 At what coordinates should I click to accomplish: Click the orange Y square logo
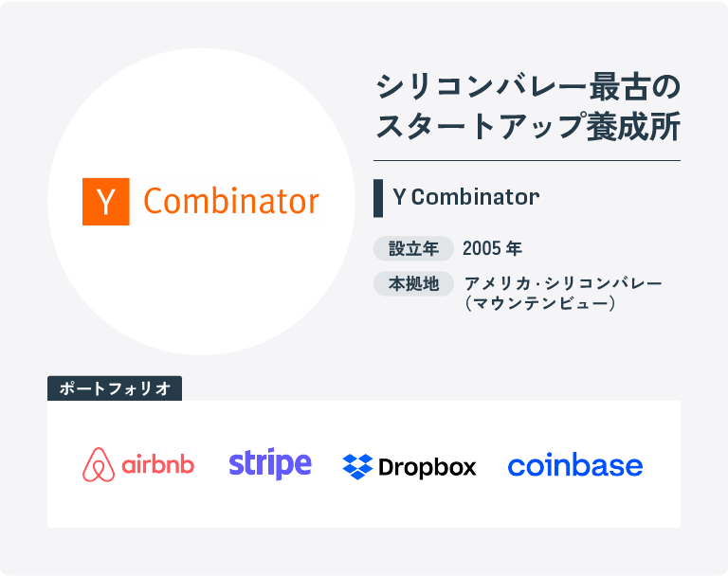click(106, 202)
